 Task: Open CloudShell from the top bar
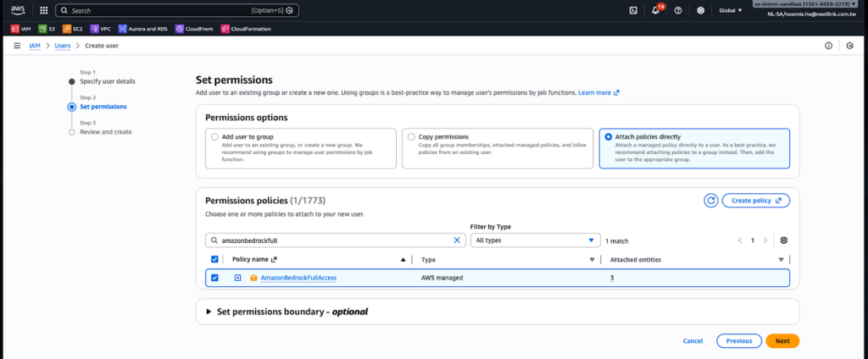point(633,10)
